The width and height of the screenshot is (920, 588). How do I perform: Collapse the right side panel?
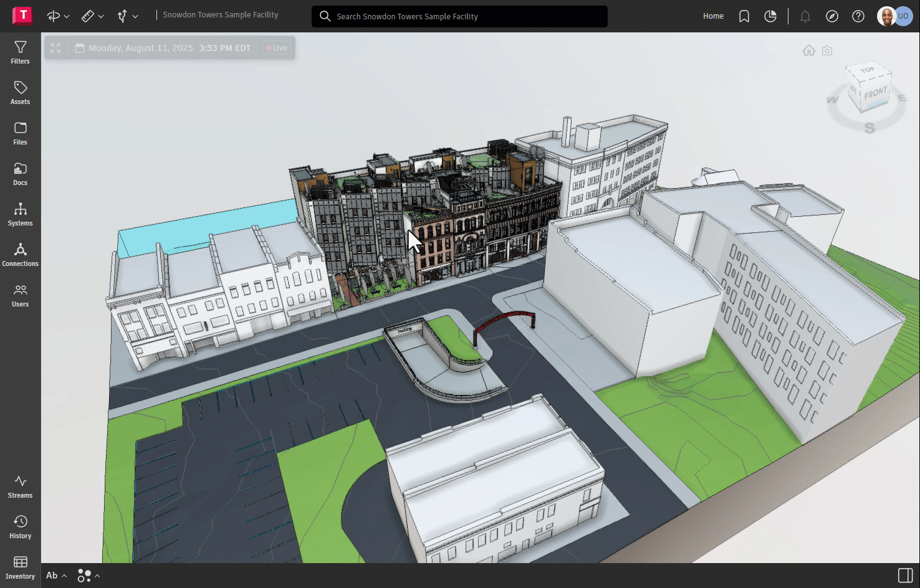pos(904,574)
